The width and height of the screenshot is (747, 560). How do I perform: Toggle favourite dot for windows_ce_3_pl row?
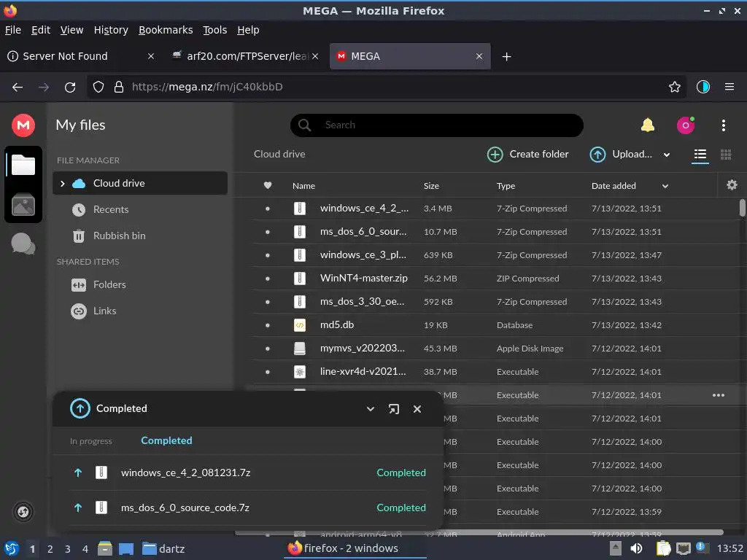(x=267, y=255)
